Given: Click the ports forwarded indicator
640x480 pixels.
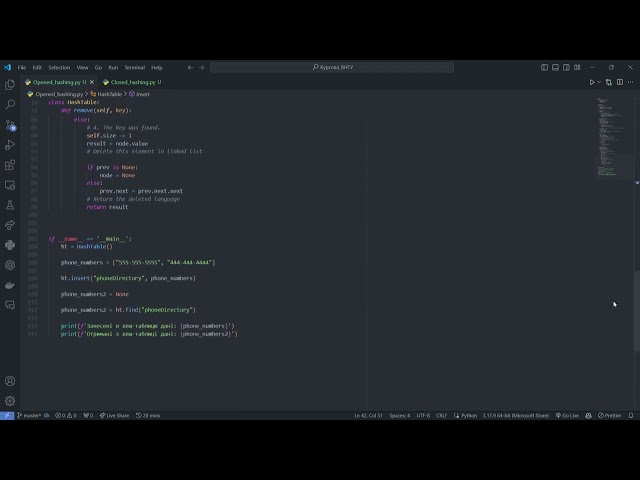Looking at the screenshot, I should coord(88,416).
